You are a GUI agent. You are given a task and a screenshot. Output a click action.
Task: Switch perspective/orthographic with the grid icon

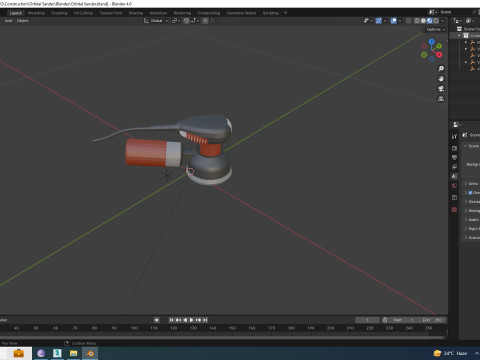pos(441,99)
